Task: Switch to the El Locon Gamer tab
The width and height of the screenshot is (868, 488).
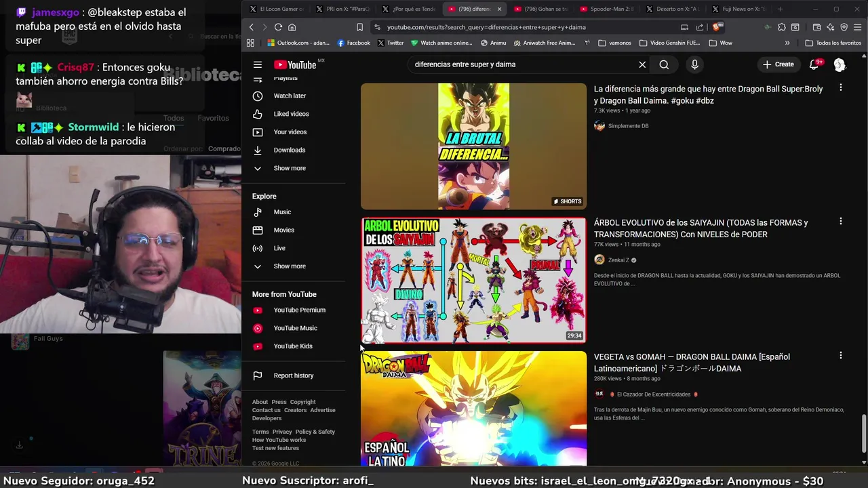Action: (x=276, y=9)
